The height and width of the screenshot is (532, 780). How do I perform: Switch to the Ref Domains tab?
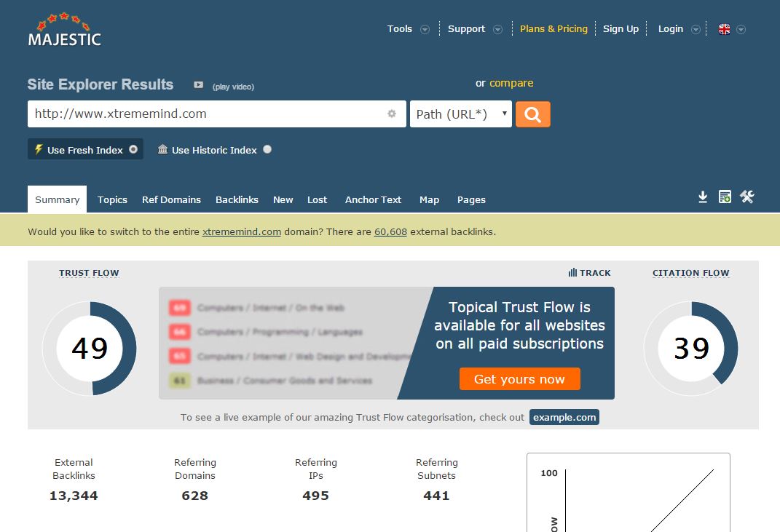pos(171,199)
